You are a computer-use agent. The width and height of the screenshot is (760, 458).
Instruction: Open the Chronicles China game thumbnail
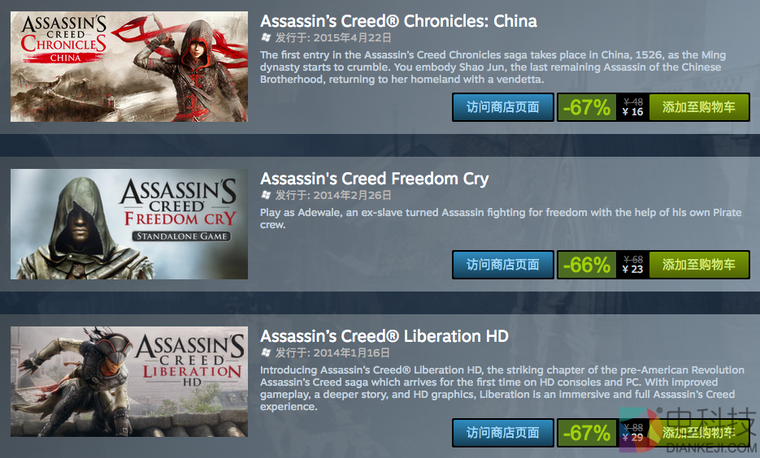(x=129, y=67)
